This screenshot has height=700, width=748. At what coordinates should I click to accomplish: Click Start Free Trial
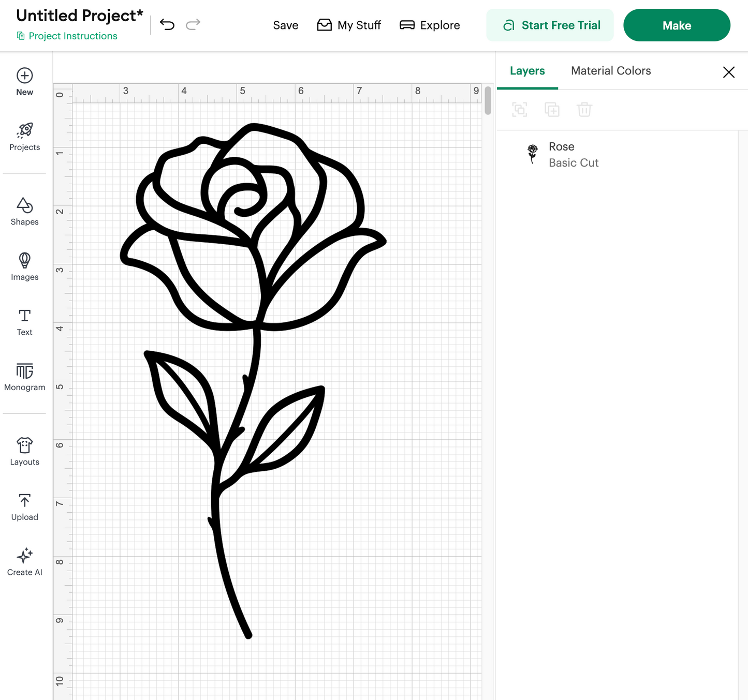point(550,25)
